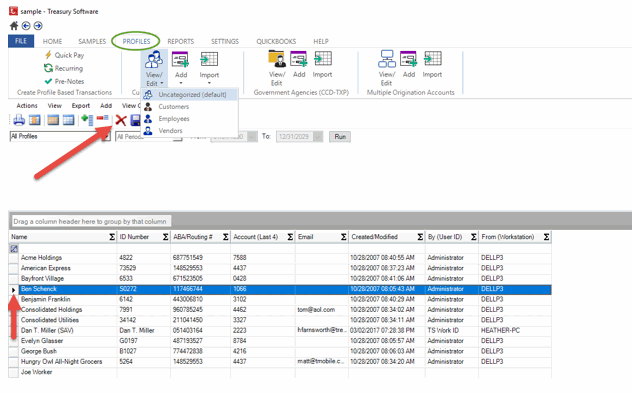Open the Add menu beside Export
632x394 pixels.
pyautogui.click(x=106, y=106)
